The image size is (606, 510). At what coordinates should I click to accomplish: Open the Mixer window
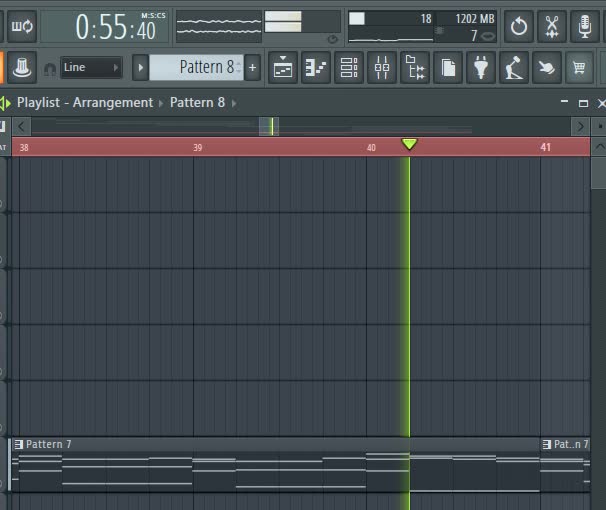coord(382,67)
